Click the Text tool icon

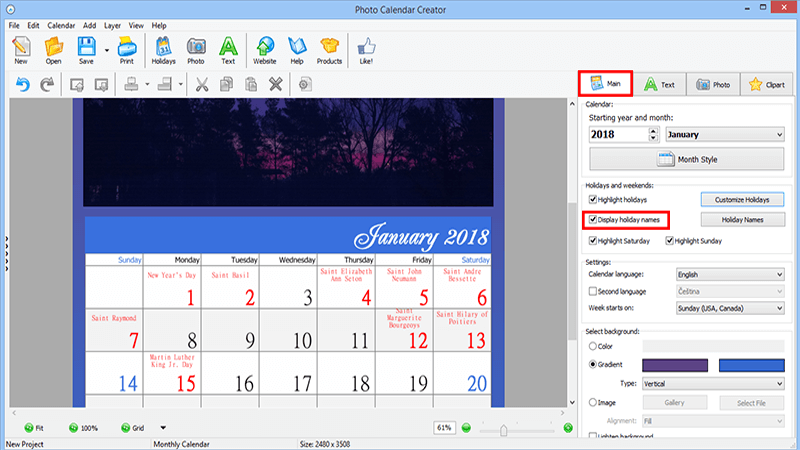pyautogui.click(x=228, y=47)
